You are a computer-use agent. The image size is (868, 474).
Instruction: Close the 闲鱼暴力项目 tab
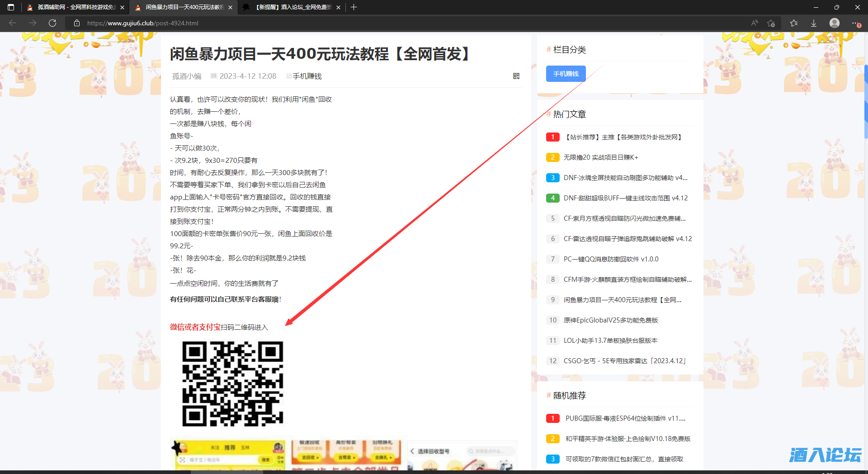(230, 7)
